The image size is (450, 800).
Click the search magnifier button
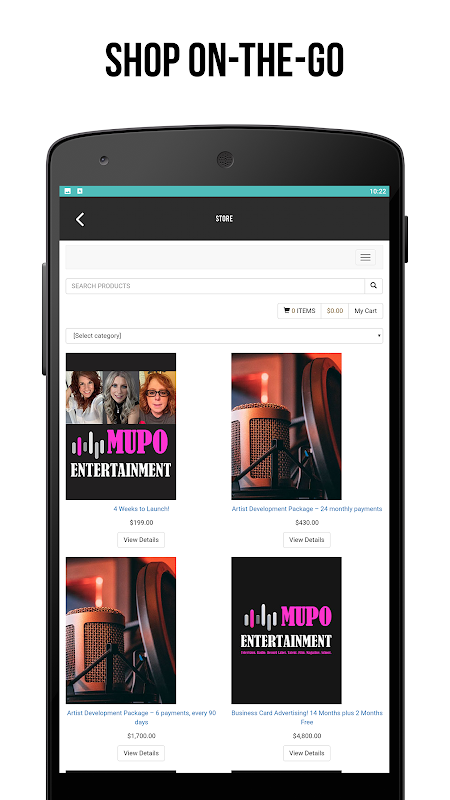(373, 286)
